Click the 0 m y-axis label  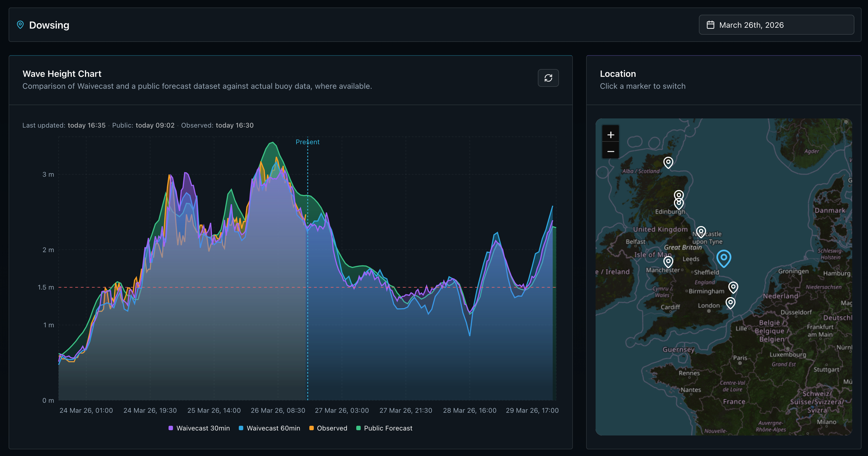click(x=48, y=401)
